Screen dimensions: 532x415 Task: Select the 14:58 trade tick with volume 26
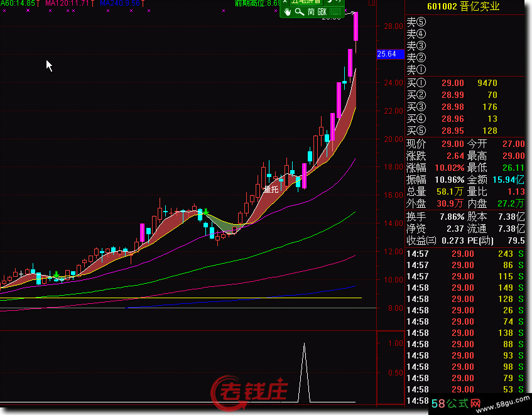465,310
